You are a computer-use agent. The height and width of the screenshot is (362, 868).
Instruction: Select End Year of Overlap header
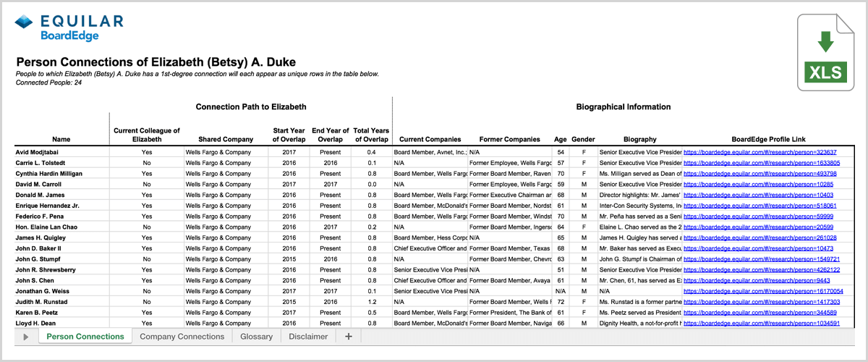[331, 135]
